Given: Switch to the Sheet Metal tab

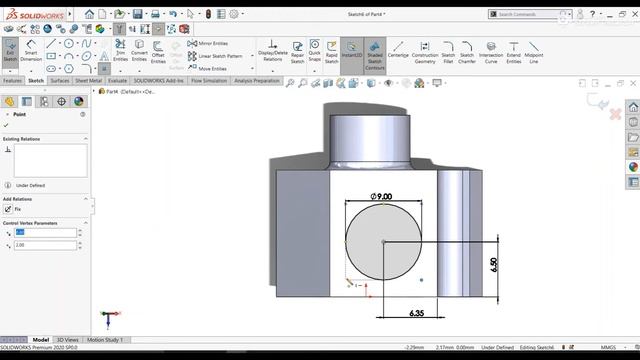Looking at the screenshot, I should pyautogui.click(x=88, y=81).
